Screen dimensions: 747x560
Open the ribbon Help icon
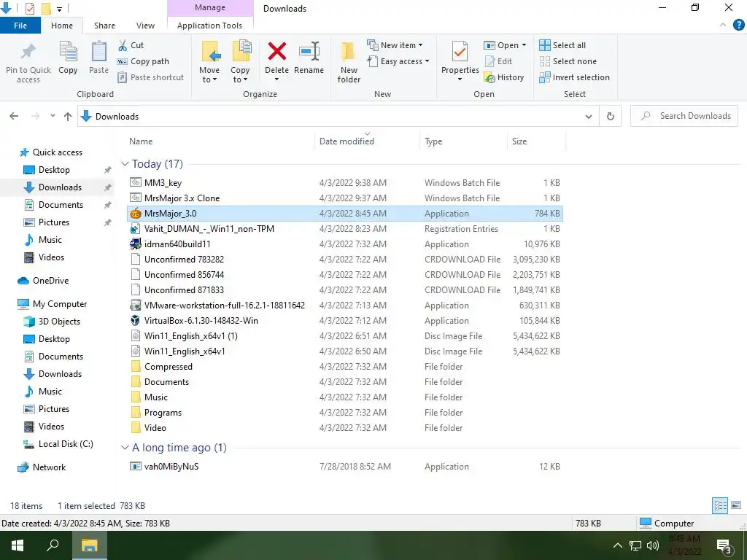tap(738, 25)
